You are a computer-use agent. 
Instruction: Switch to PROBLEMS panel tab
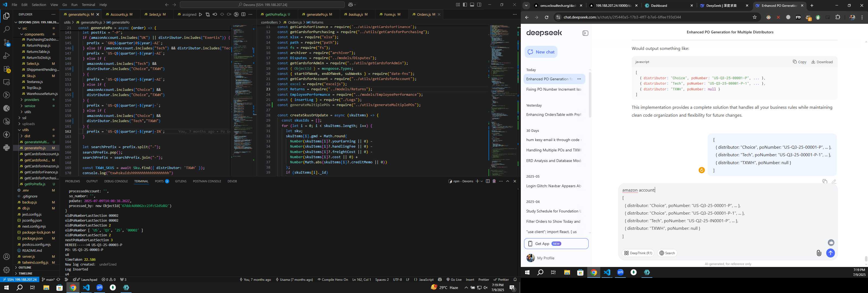coord(72,181)
